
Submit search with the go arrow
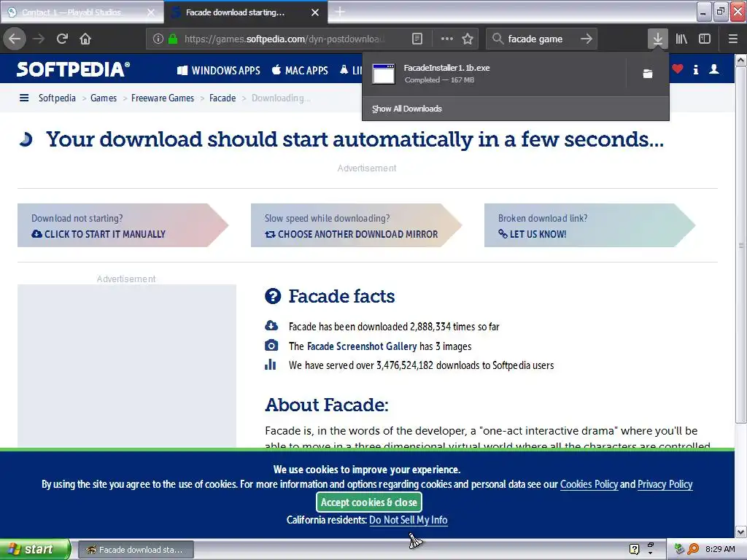point(587,39)
